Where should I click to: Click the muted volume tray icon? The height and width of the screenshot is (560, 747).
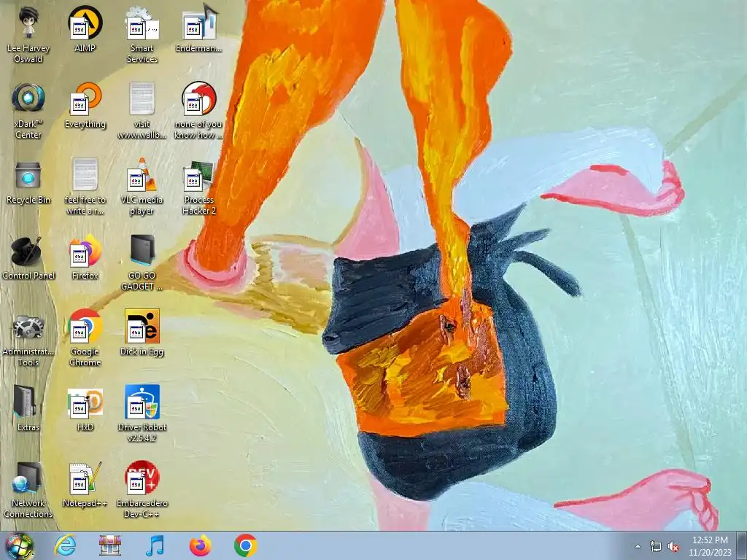[673, 547]
